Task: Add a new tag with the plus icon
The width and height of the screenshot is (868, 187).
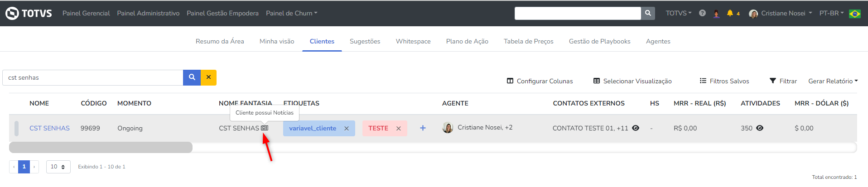Action: (423, 128)
